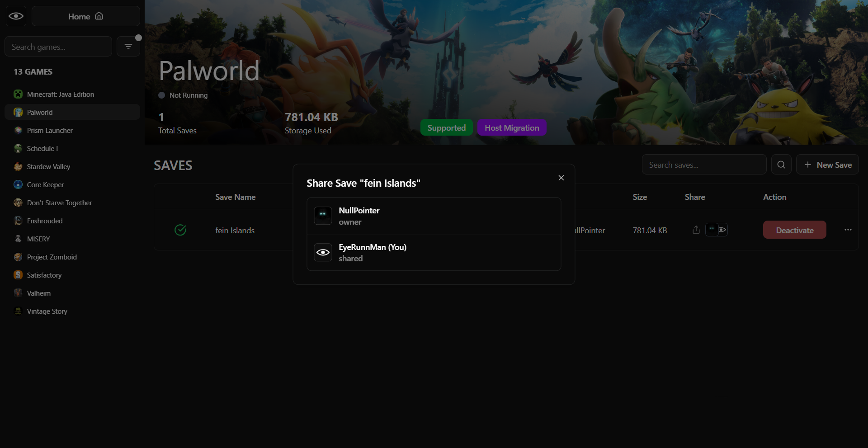The height and width of the screenshot is (448, 868).
Task: Open more options menu for fein Islands
Action: coord(848,230)
